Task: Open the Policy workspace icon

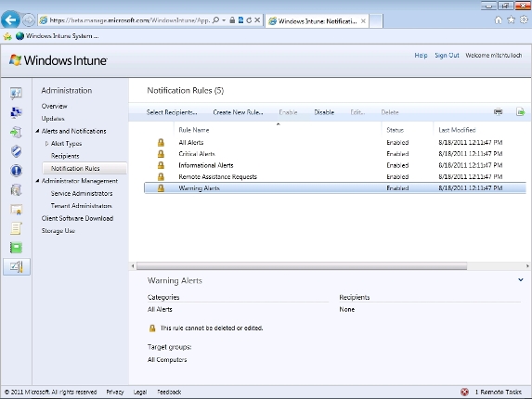Action: [x=16, y=228]
